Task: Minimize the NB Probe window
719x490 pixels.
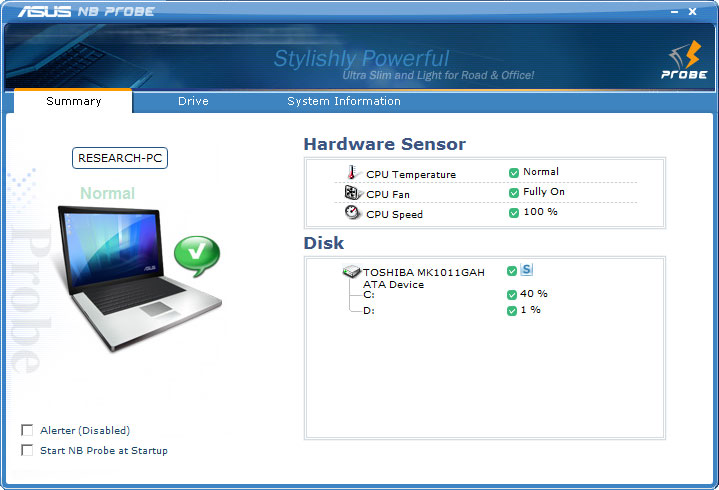Action: [x=675, y=12]
